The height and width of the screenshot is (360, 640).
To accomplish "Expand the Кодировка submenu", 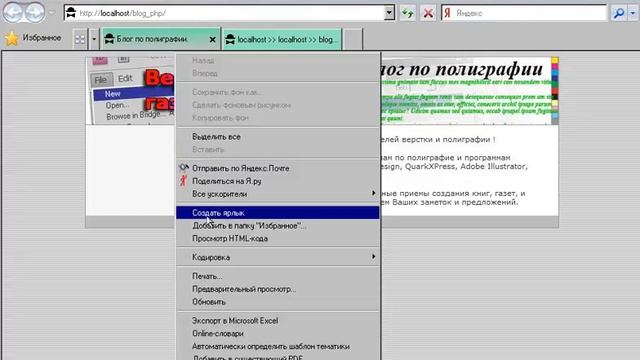I will tap(278, 257).
